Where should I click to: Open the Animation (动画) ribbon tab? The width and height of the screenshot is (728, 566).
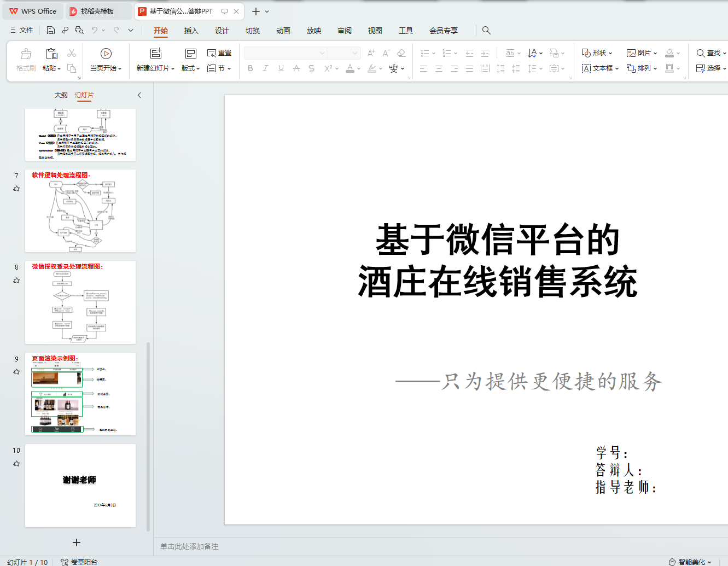283,31
